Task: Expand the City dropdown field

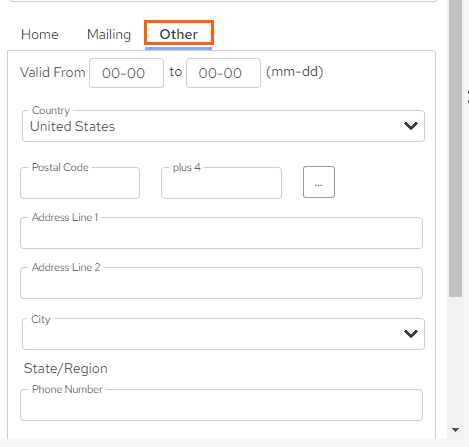Action: pos(223,334)
